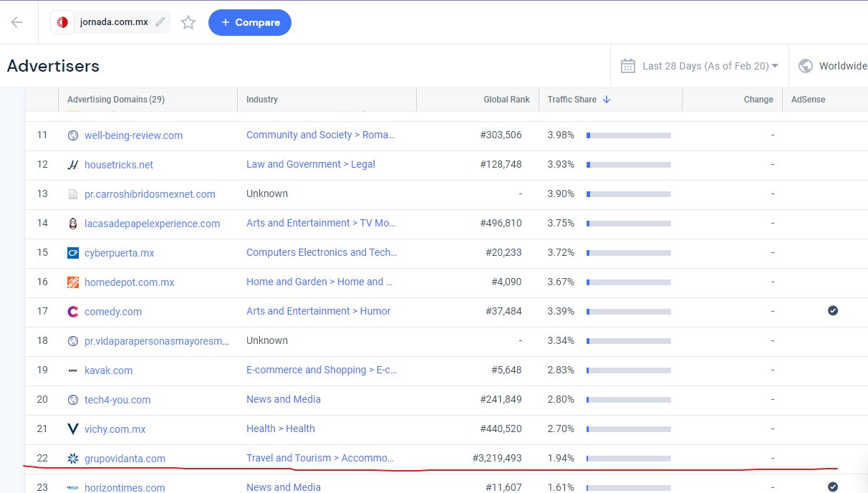The width and height of the screenshot is (868, 493).
Task: Click the pr.vidaparapersonasmayores globe favicon
Action: [x=72, y=341]
